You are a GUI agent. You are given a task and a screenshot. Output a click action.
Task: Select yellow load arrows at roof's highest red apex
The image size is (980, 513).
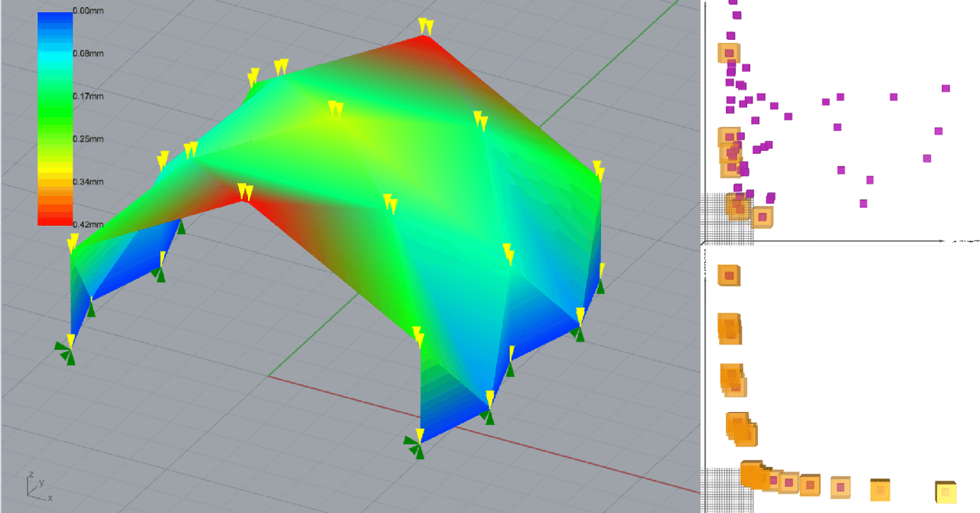click(x=426, y=27)
